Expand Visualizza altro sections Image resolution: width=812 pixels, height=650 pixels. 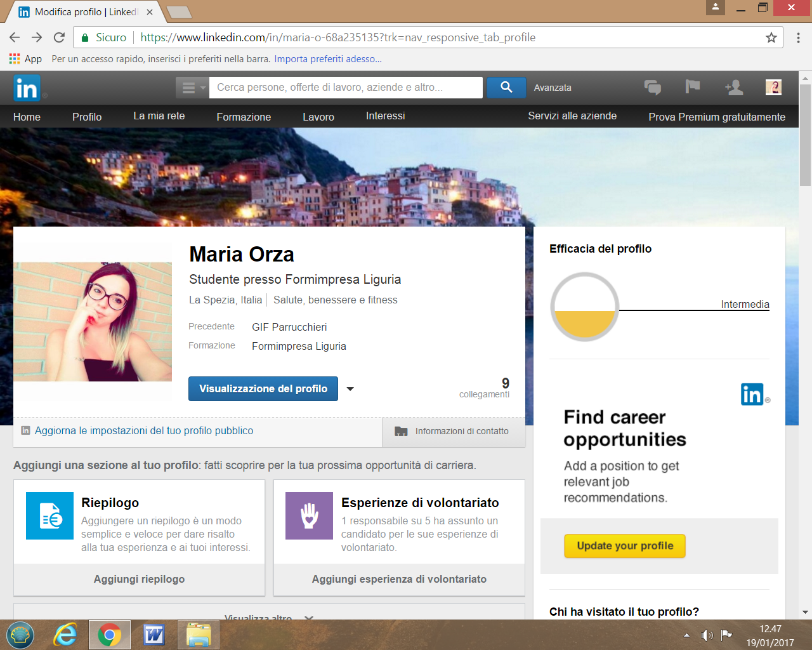pyautogui.click(x=269, y=617)
